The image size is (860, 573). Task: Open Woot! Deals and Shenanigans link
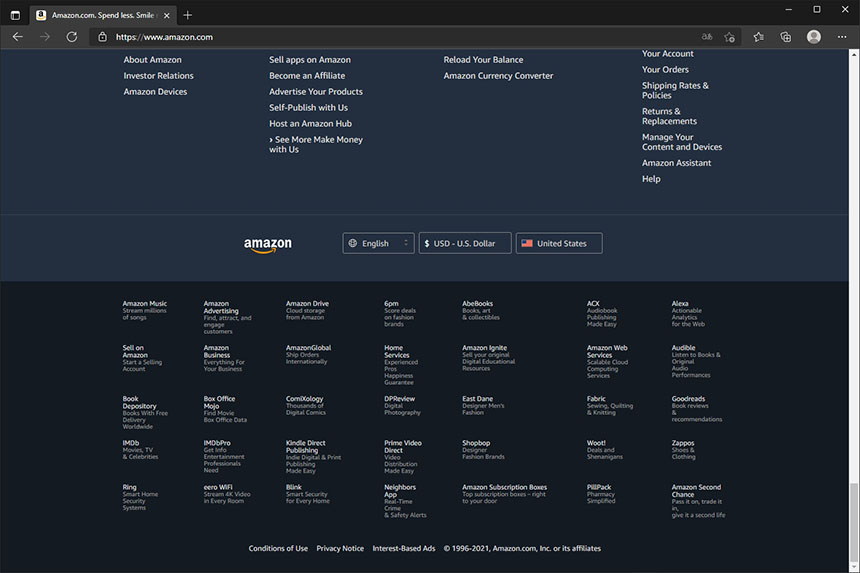604,450
